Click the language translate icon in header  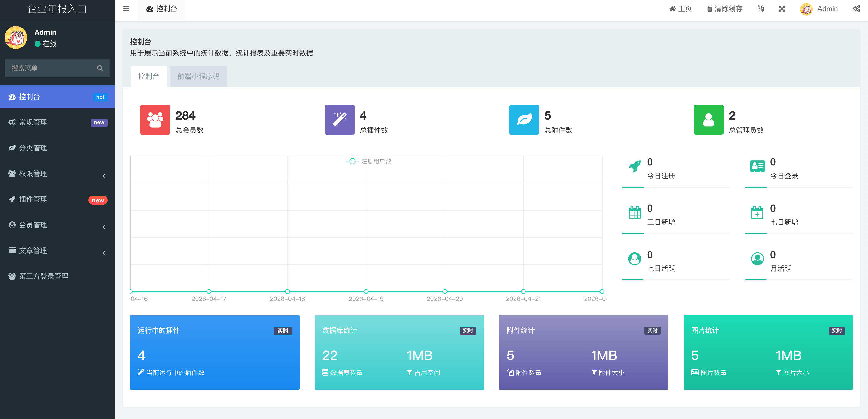[760, 9]
